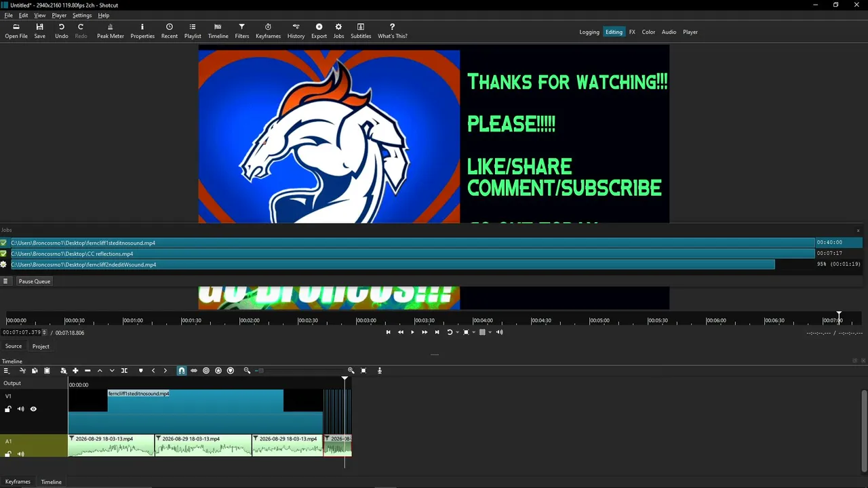This screenshot has height=488, width=868.
Task: Mute the A1 audio track
Action: pyautogui.click(x=20, y=454)
